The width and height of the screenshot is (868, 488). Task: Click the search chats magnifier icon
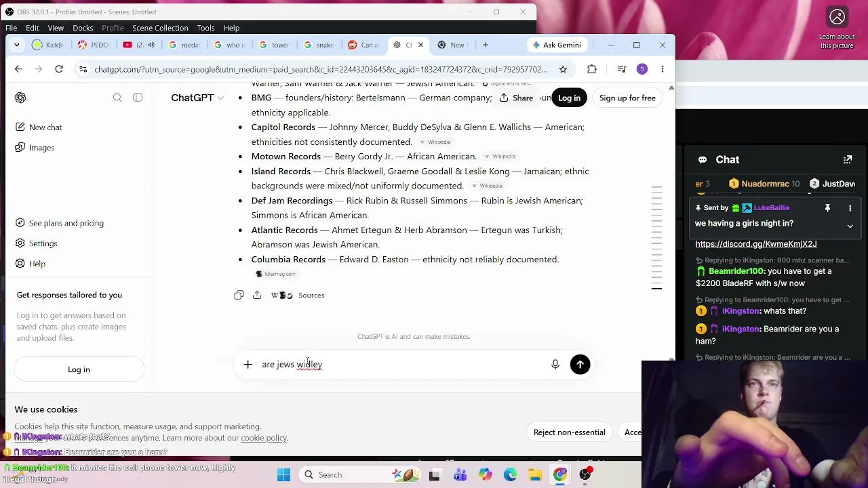[117, 98]
